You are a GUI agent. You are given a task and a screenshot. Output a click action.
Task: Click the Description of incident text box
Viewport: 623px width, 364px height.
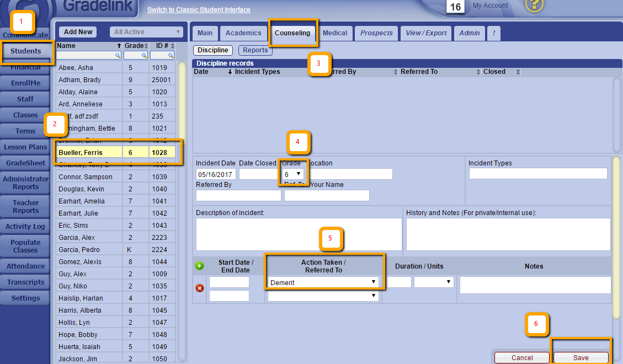299,234
